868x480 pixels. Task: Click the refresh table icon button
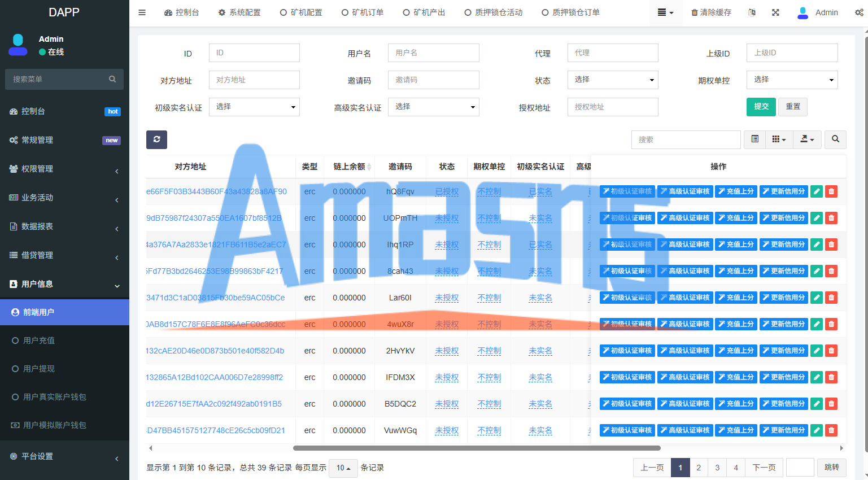point(156,139)
